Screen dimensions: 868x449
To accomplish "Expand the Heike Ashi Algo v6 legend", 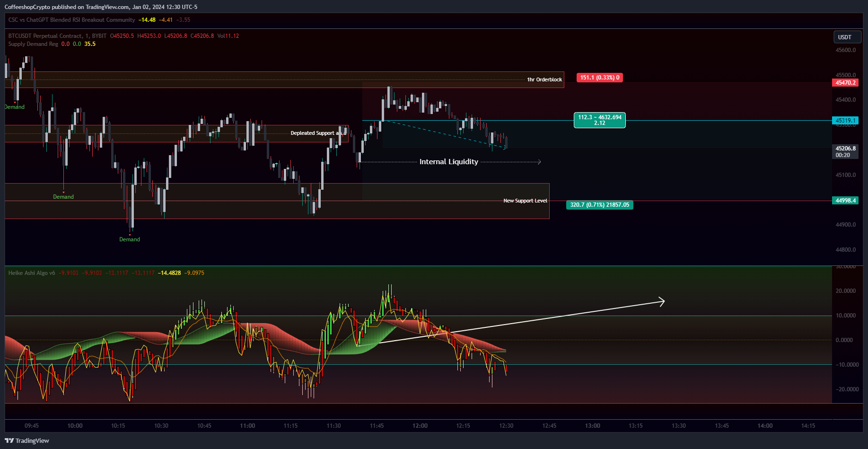I will click(32, 273).
